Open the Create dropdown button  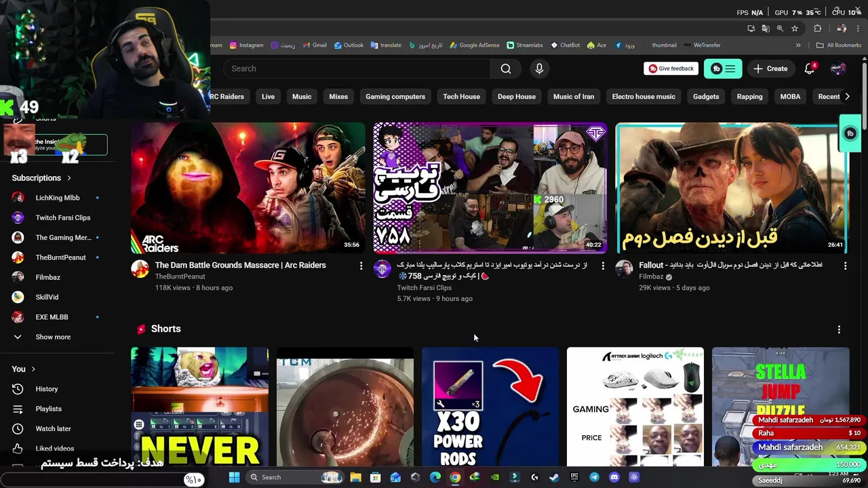(771, 68)
